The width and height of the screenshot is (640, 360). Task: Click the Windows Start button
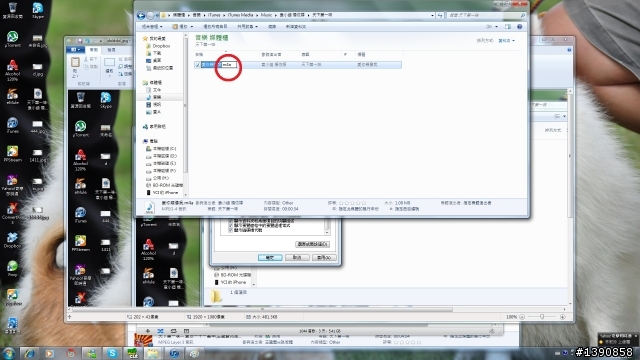pyautogui.click(x=8, y=353)
